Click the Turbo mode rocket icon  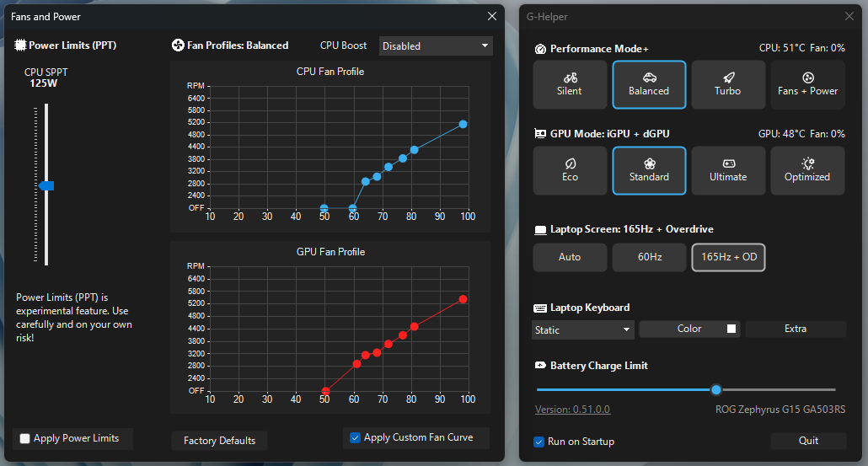point(729,78)
